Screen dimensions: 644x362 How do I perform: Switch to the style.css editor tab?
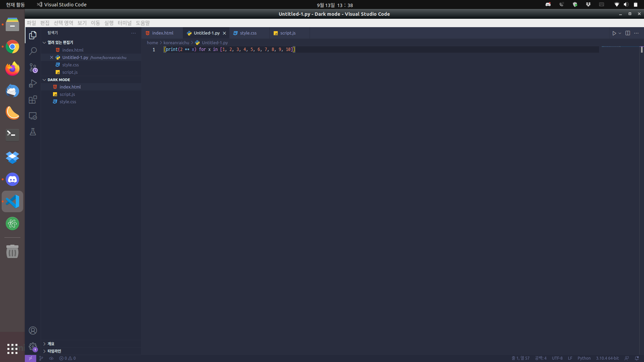[x=248, y=33]
